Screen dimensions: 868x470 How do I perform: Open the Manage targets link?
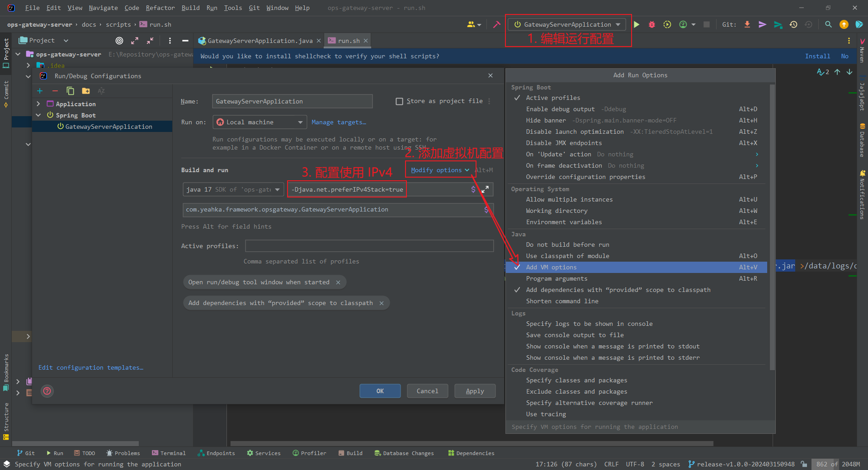(339, 122)
